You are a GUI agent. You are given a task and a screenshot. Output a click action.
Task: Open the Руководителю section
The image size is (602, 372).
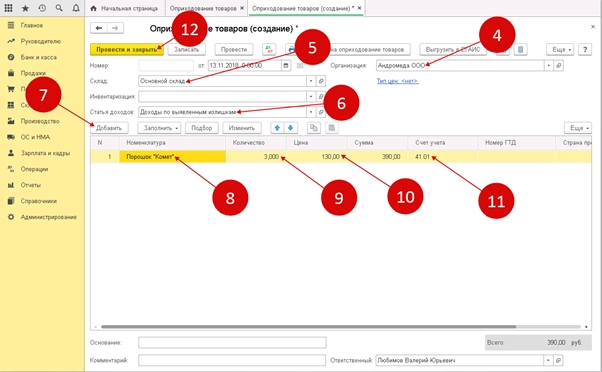click(42, 41)
